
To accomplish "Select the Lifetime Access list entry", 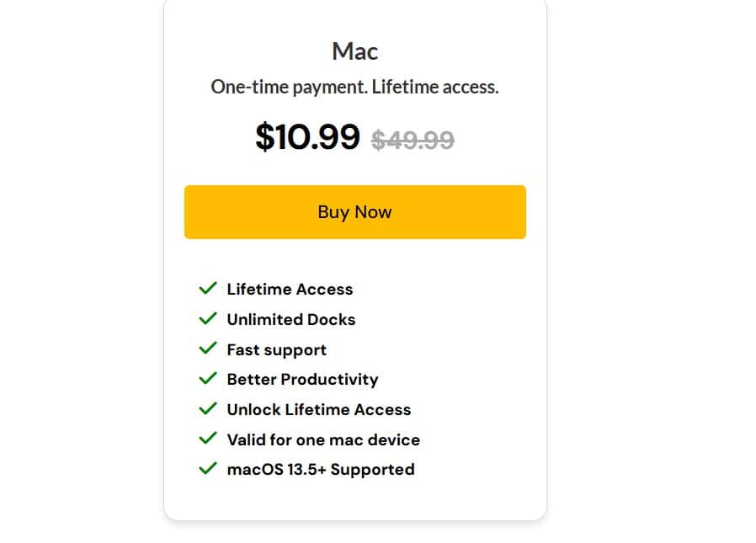I will coord(290,289).
